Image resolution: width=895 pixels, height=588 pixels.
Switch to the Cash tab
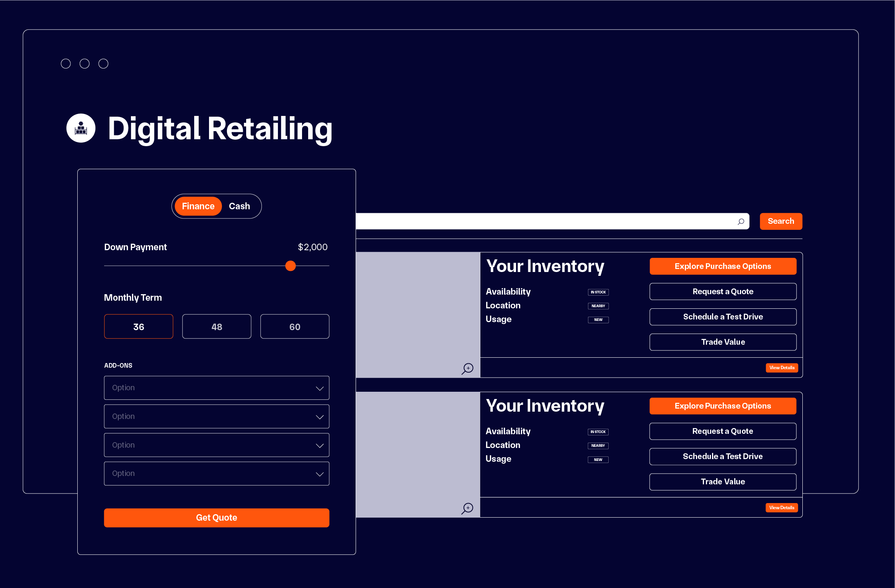click(239, 206)
